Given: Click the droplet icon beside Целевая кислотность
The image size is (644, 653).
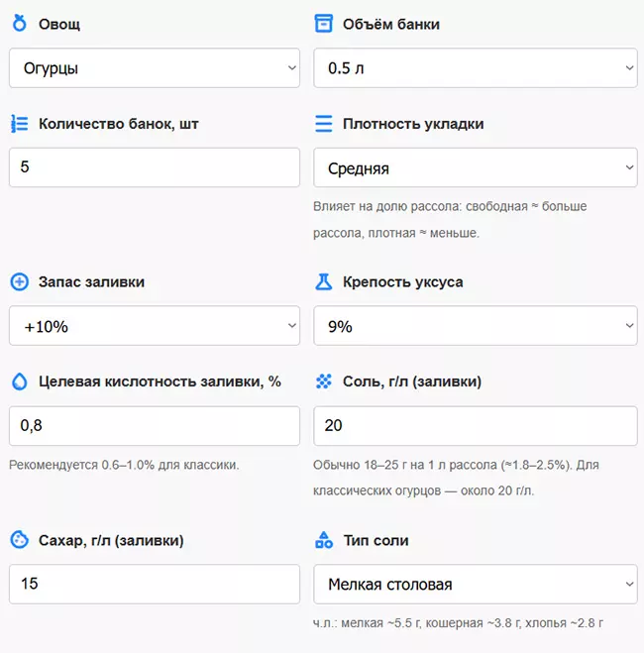Looking at the screenshot, I should click(x=19, y=381).
